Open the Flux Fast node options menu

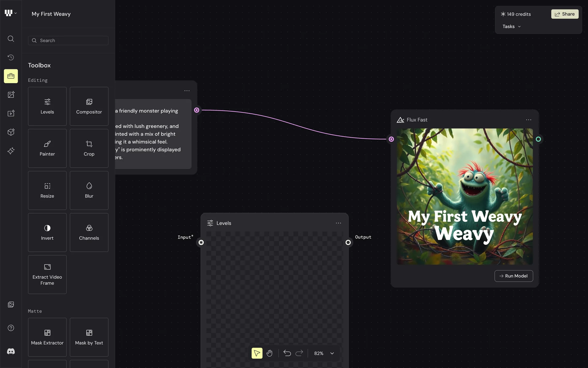click(x=529, y=120)
